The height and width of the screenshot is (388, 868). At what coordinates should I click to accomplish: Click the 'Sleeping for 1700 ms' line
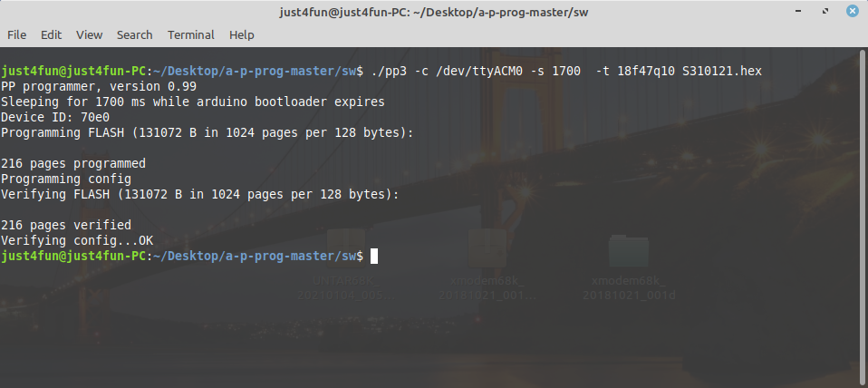pyautogui.click(x=193, y=102)
